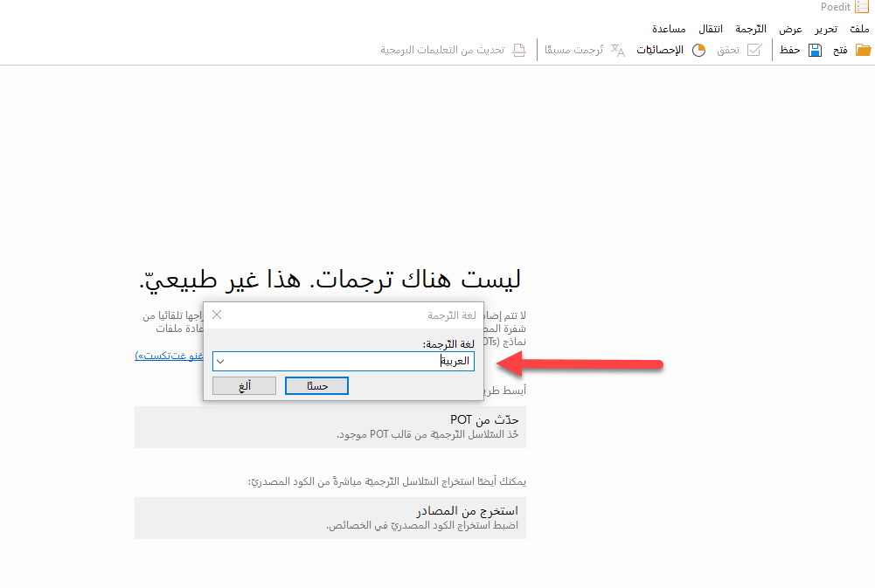Open the عرض menu
The width and height of the screenshot is (875, 588).
(x=791, y=29)
